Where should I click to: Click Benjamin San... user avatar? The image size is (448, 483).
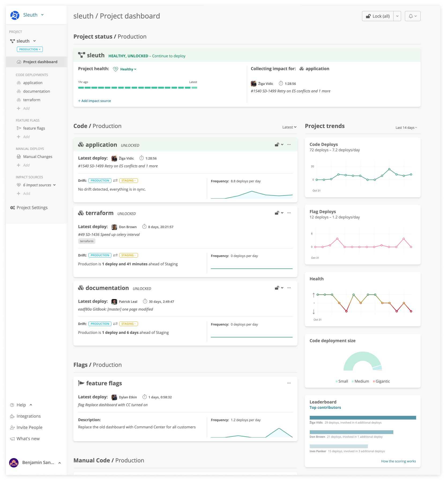(x=14, y=463)
